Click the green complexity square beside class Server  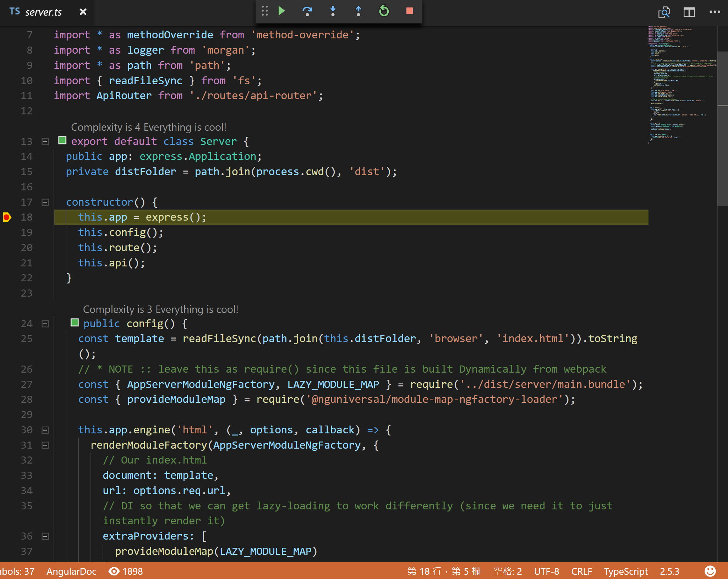(62, 141)
